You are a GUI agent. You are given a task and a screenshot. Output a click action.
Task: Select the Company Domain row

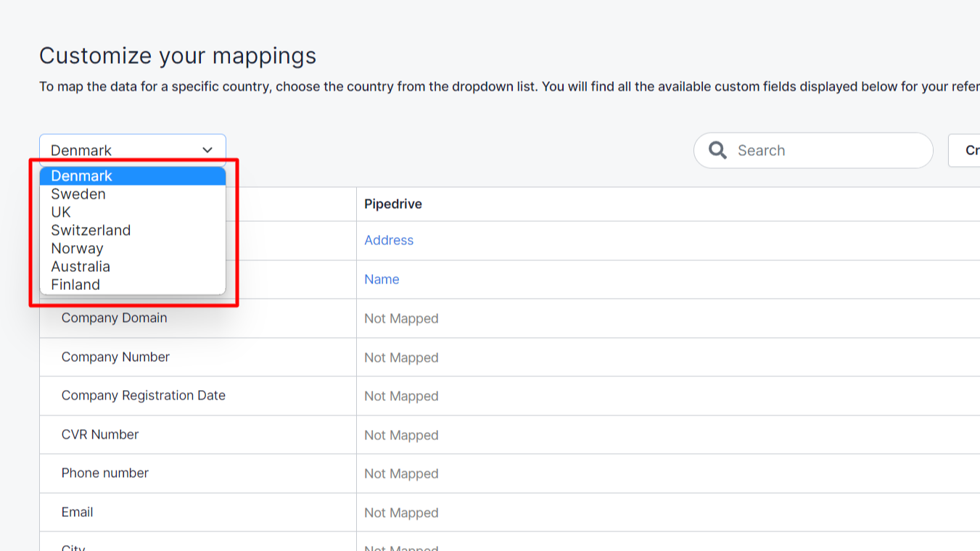[x=114, y=318]
